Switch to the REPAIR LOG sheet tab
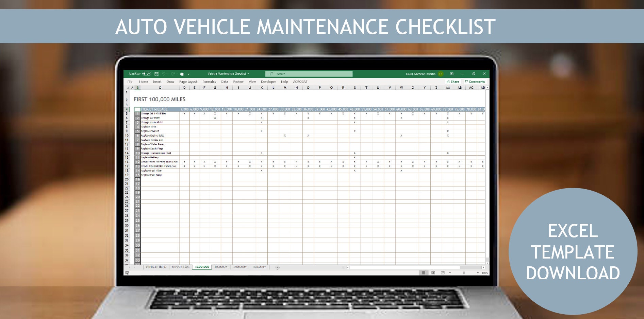Image resolution: width=644 pixels, height=319 pixels. (181, 267)
